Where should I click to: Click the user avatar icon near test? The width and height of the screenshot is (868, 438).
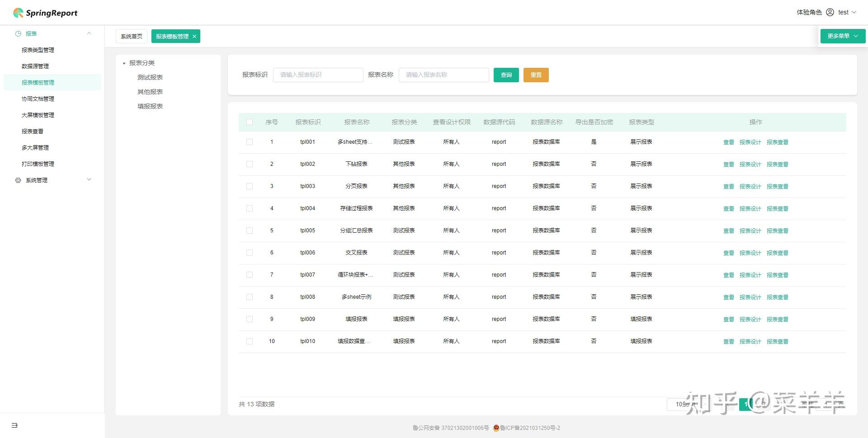tap(829, 12)
